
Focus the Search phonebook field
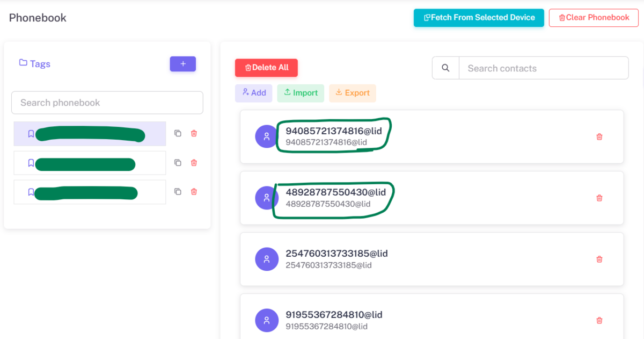[107, 103]
